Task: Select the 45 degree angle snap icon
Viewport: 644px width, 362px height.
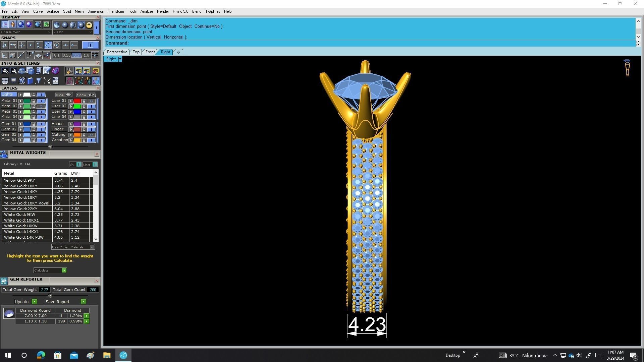Action: 30,55
